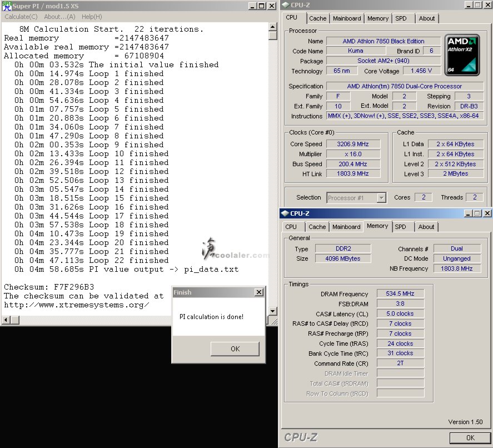Click the lower CPU-Z window title icon

[285, 213]
